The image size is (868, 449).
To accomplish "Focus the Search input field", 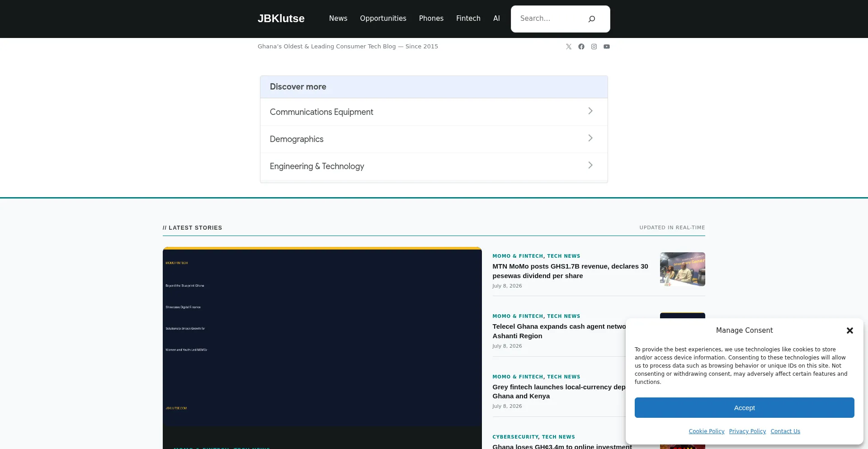I will pyautogui.click(x=549, y=19).
